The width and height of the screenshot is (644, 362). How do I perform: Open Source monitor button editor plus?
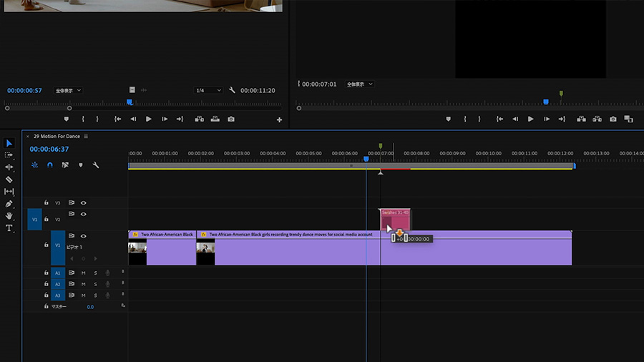tap(279, 120)
